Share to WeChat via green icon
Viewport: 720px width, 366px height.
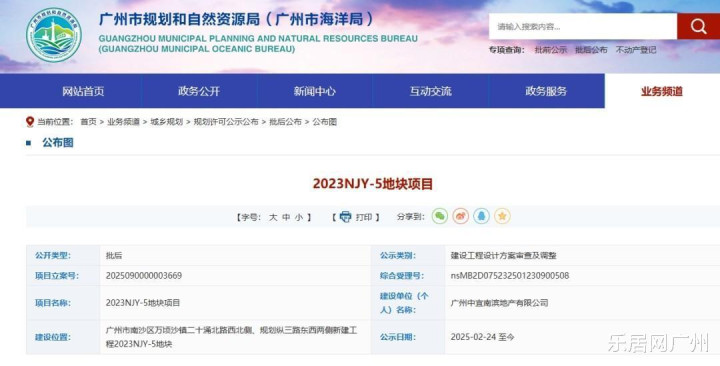pyautogui.click(x=440, y=216)
